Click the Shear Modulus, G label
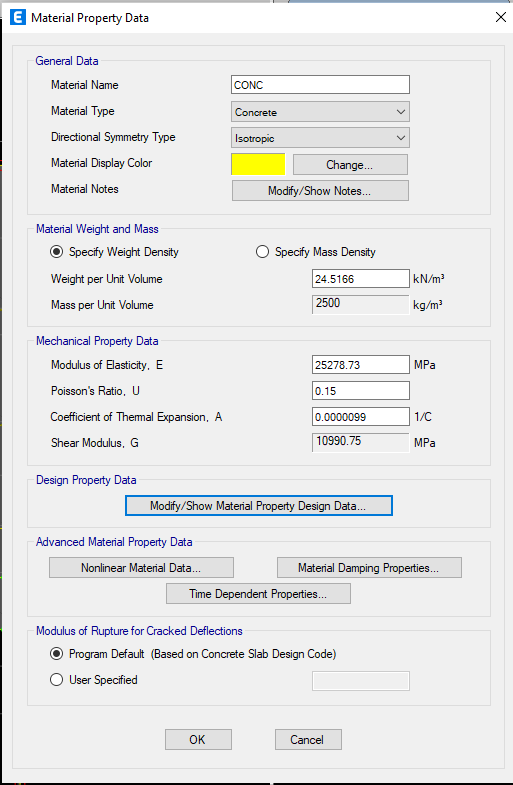Viewport: 513px width, 785px height. pyautogui.click(x=95, y=443)
